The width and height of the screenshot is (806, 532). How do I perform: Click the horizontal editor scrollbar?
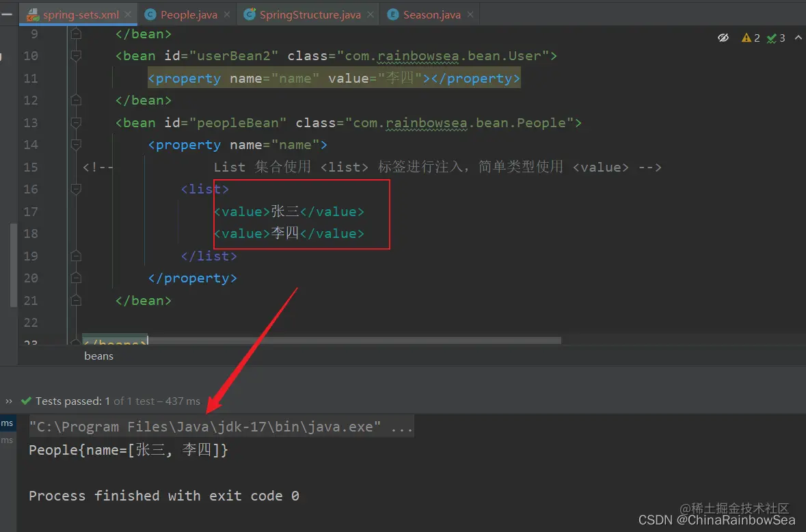pyautogui.click(x=355, y=341)
